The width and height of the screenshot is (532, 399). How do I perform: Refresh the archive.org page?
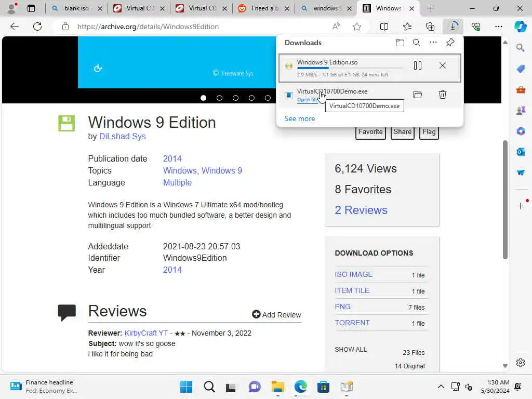[37, 26]
